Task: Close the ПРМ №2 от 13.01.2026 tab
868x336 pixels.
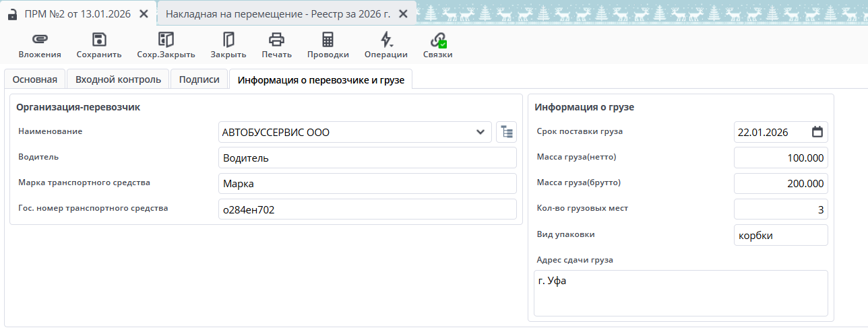Action: pyautogui.click(x=144, y=14)
